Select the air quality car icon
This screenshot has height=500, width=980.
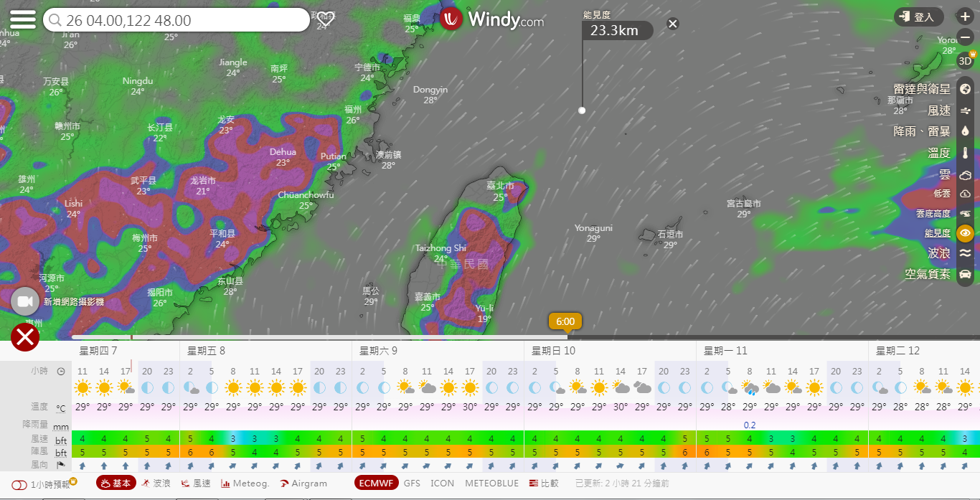pyautogui.click(x=965, y=274)
